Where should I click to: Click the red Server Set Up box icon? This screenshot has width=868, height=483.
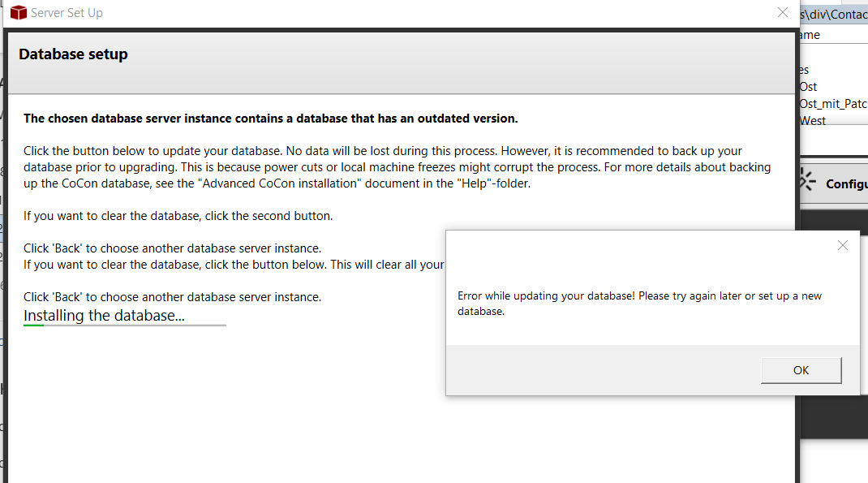pos(18,13)
